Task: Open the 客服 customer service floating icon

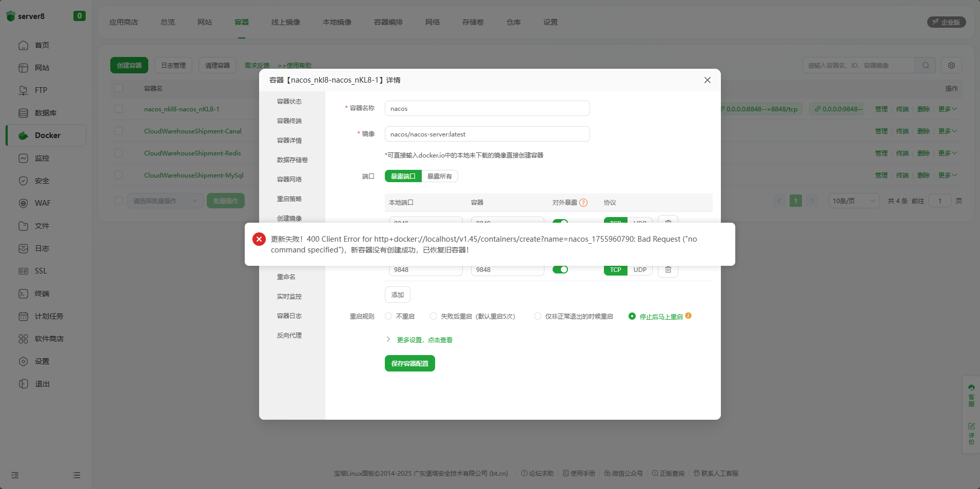Action: pos(971,396)
